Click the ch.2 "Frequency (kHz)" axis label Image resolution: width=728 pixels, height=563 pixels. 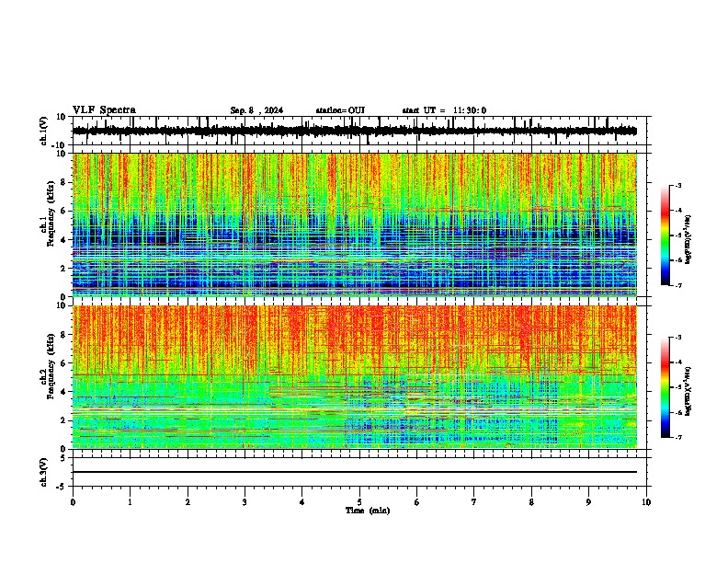[x=51, y=366]
